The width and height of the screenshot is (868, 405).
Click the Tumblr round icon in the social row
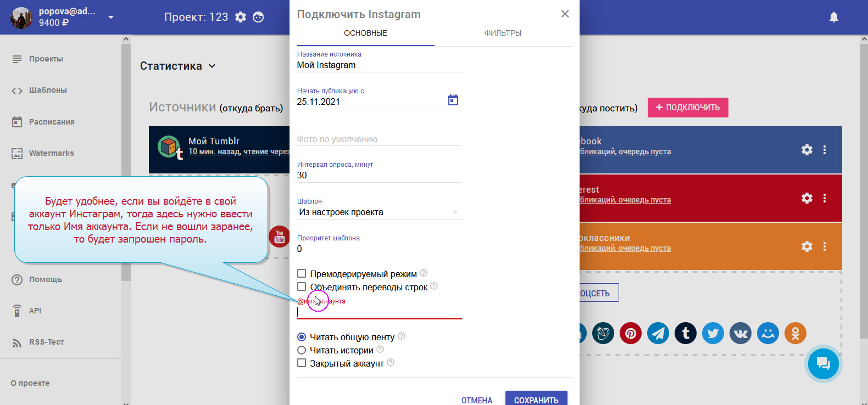coord(685,333)
